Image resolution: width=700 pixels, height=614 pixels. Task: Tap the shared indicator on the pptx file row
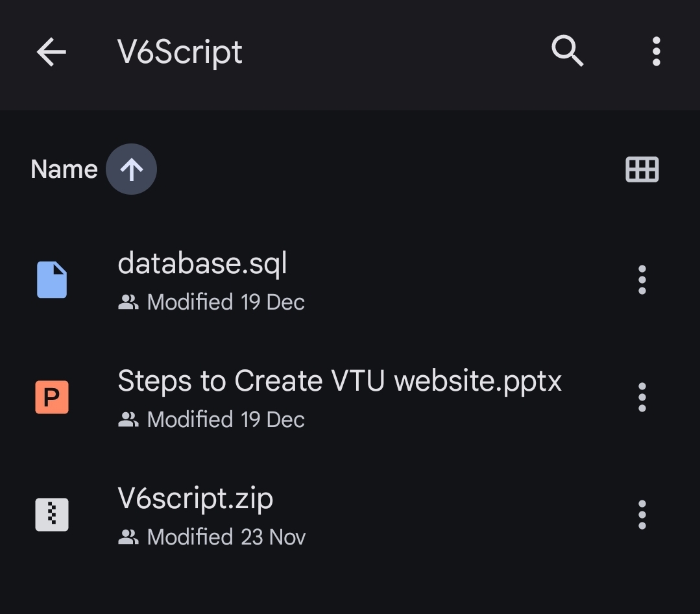(x=128, y=419)
